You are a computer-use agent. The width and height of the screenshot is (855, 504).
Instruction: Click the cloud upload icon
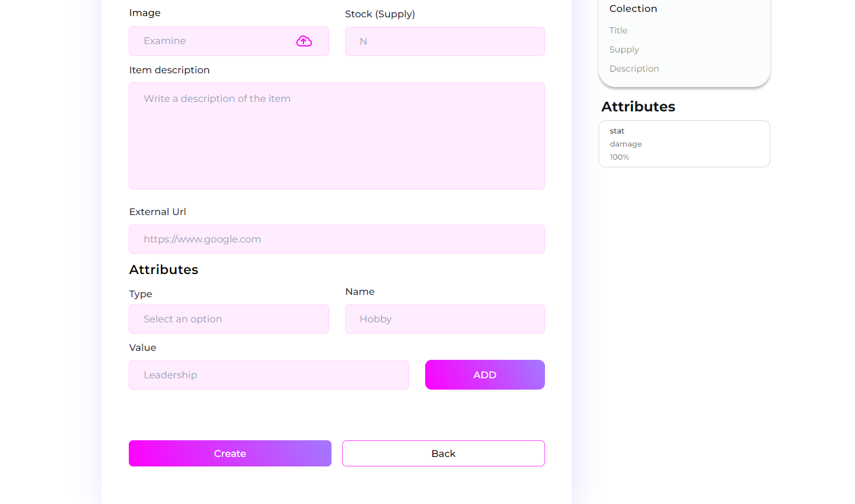(x=304, y=41)
